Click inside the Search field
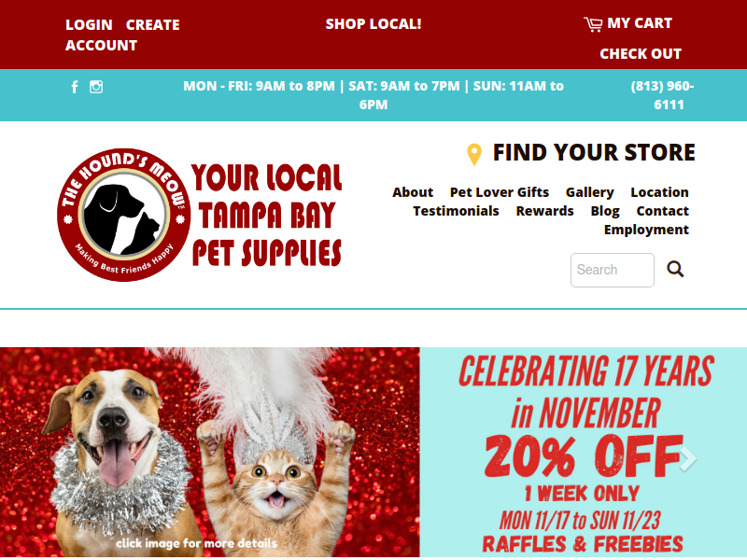 point(613,270)
